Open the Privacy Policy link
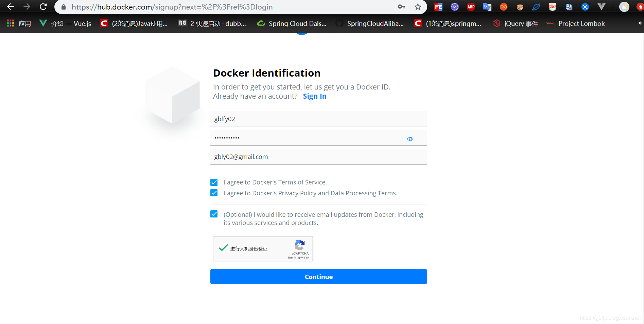Image resolution: width=644 pixels, height=324 pixels. [297, 193]
